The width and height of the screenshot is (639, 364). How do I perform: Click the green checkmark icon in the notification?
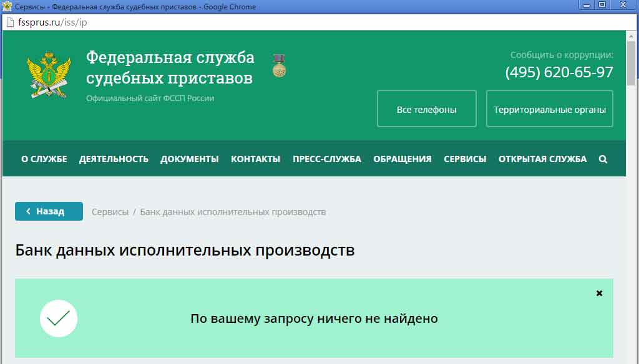(x=59, y=318)
